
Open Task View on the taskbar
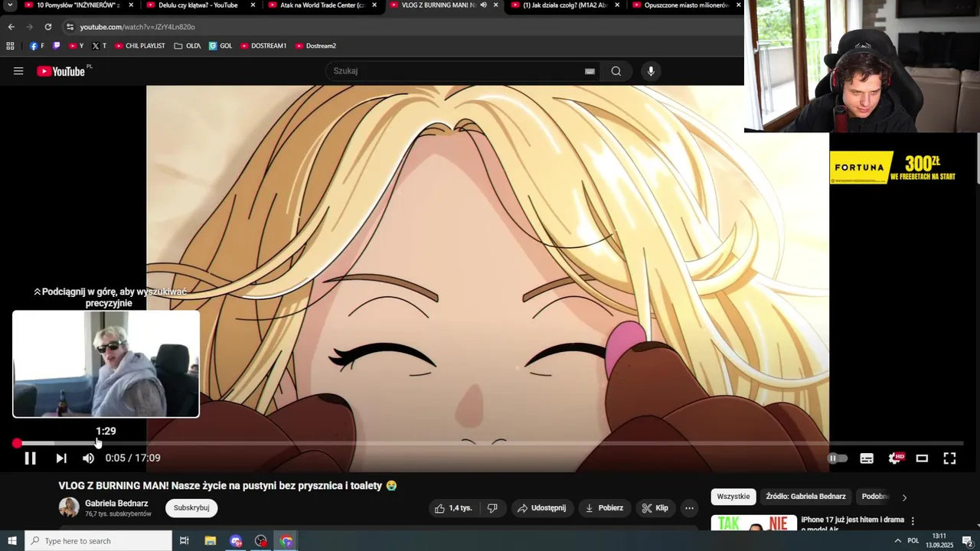click(185, 541)
